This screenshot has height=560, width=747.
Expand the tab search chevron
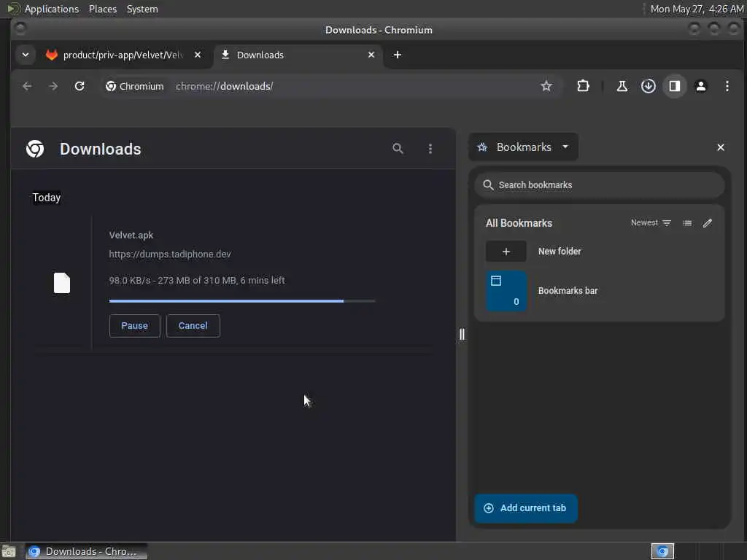(x=26, y=55)
